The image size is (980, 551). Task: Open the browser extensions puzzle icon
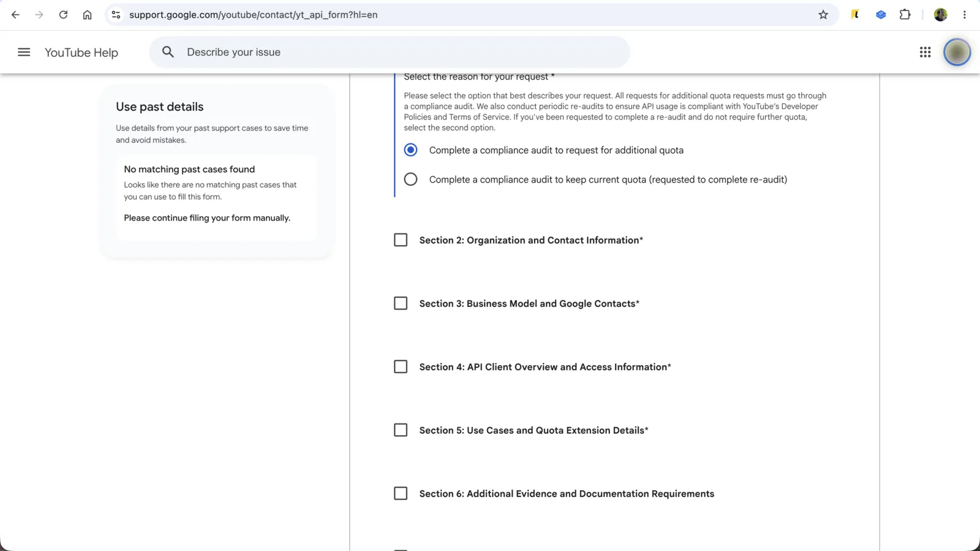905,15
